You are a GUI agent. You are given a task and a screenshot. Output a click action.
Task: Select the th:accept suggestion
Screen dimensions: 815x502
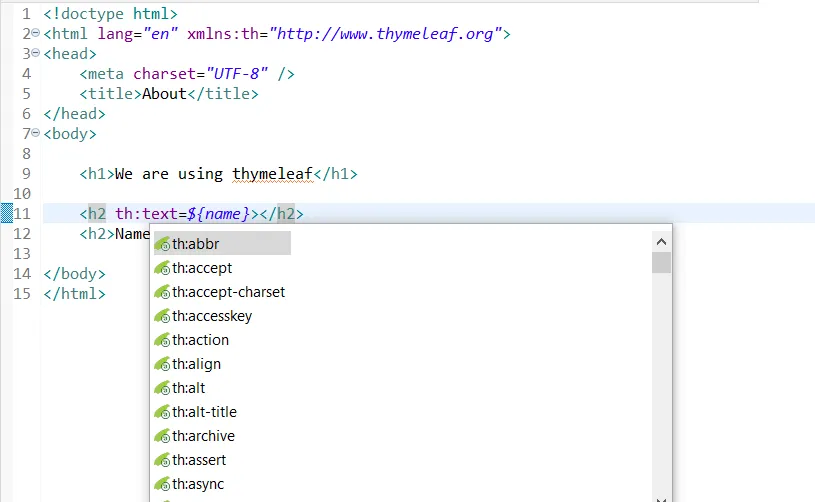202,268
